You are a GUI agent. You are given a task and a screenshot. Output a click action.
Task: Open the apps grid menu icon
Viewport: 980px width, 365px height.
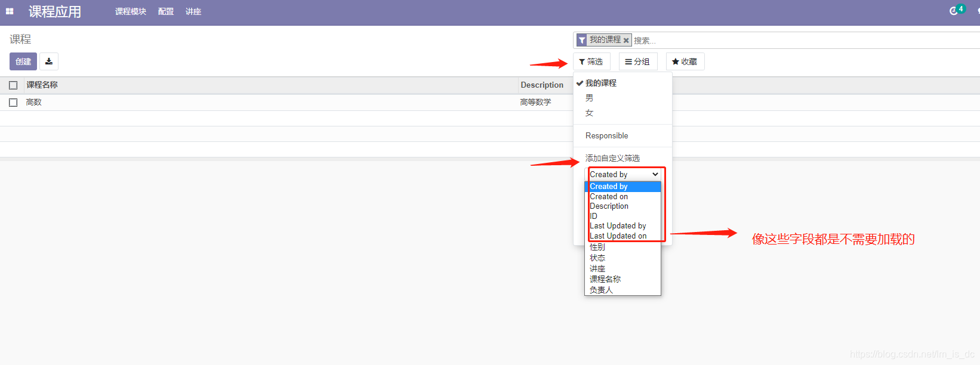[10, 11]
